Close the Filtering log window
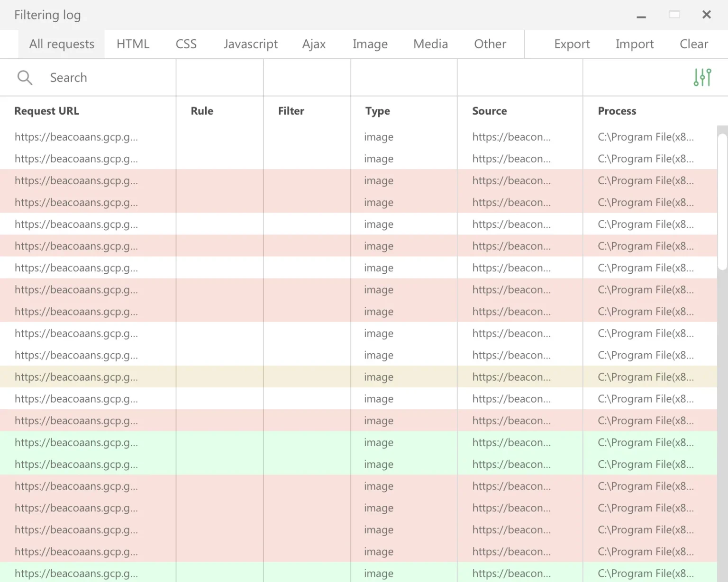Image resolution: width=728 pixels, height=582 pixels. (x=707, y=15)
